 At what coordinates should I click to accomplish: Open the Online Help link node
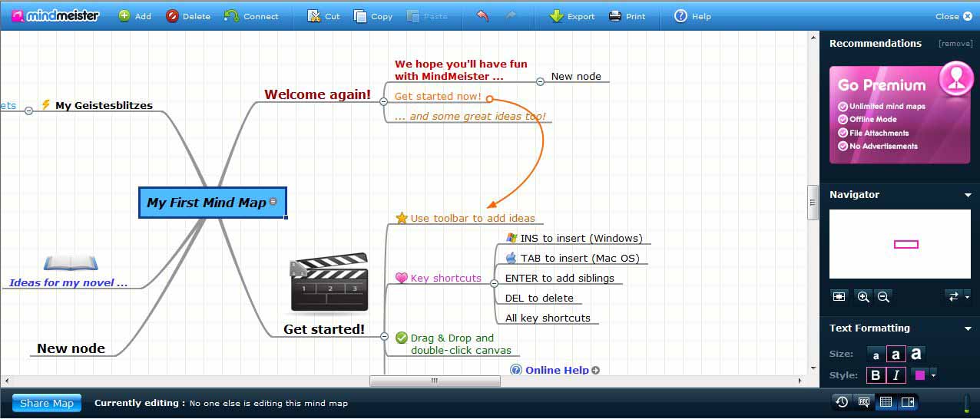557,370
